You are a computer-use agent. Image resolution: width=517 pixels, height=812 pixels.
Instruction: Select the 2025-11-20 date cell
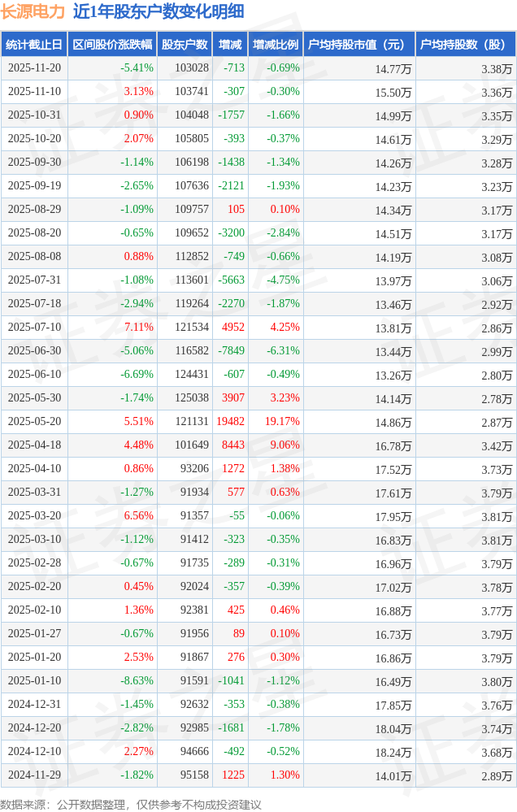click(x=34, y=68)
